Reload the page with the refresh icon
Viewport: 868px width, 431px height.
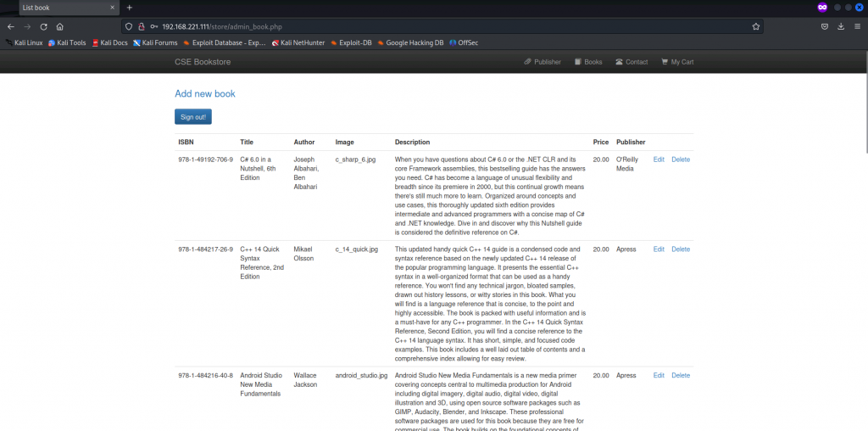pos(44,26)
